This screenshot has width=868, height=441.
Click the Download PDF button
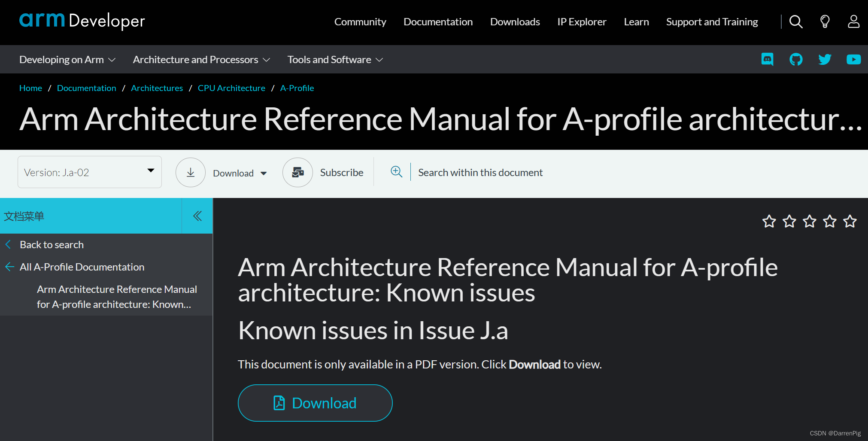pos(315,403)
